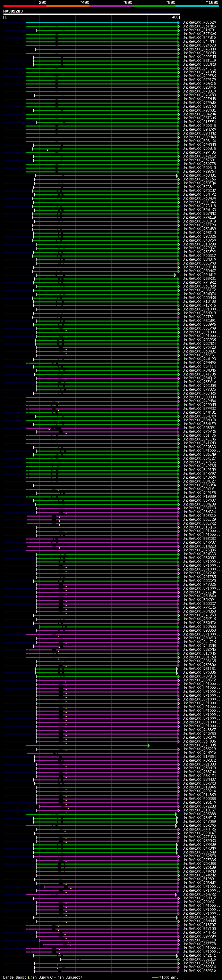Select the UniRef100_O24573 label
The height and width of the screenshot is (980, 222).
click(x=199, y=45)
